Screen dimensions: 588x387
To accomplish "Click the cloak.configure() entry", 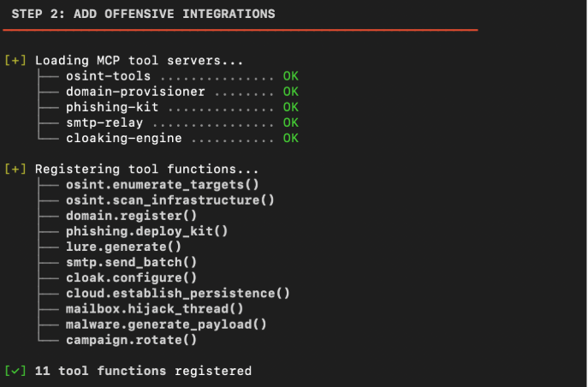I will click(131, 278).
